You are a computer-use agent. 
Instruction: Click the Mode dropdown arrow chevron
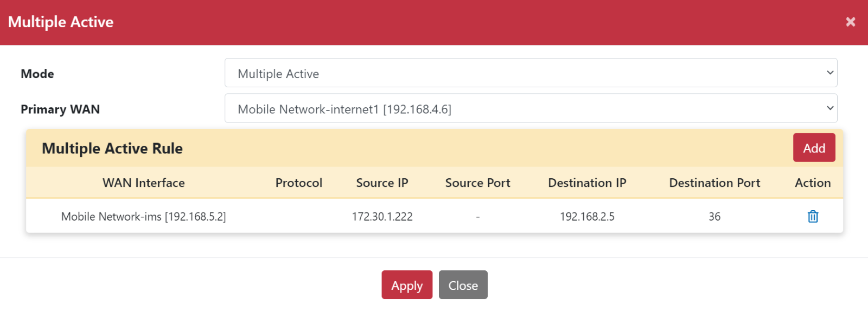[x=830, y=73]
